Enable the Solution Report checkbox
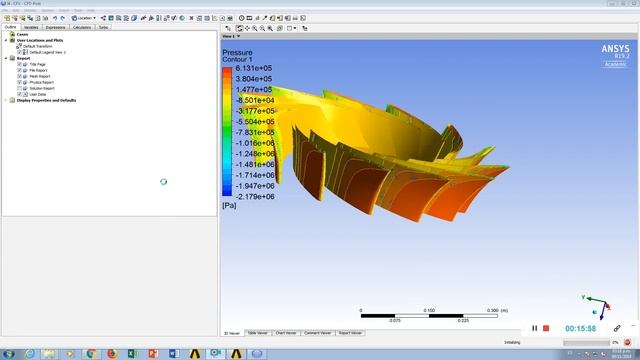The height and width of the screenshot is (360, 640). [19, 88]
